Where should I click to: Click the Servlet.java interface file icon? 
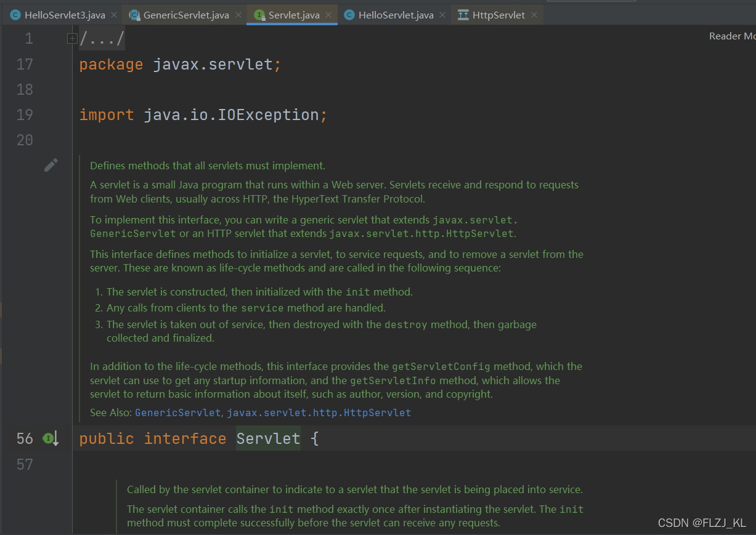(259, 15)
